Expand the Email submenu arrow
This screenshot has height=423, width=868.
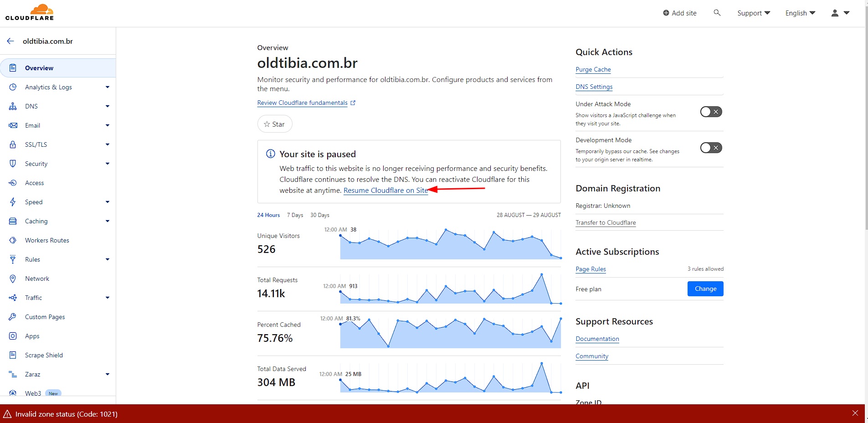pos(108,125)
